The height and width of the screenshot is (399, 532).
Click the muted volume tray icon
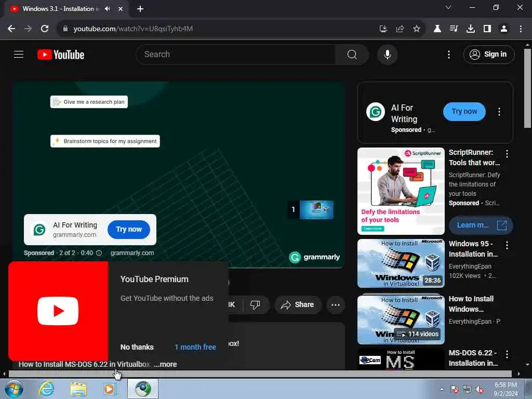[x=480, y=389]
